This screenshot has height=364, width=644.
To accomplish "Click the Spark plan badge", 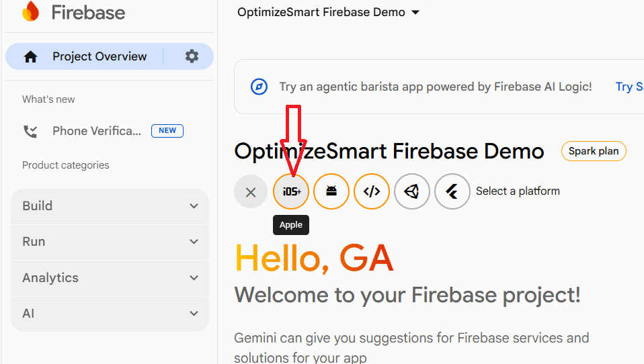I will [594, 151].
